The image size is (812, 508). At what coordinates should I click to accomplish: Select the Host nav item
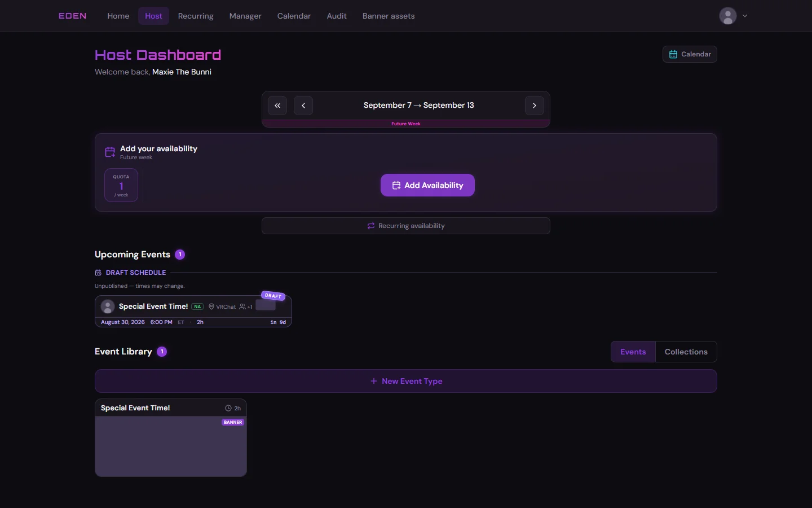153,16
